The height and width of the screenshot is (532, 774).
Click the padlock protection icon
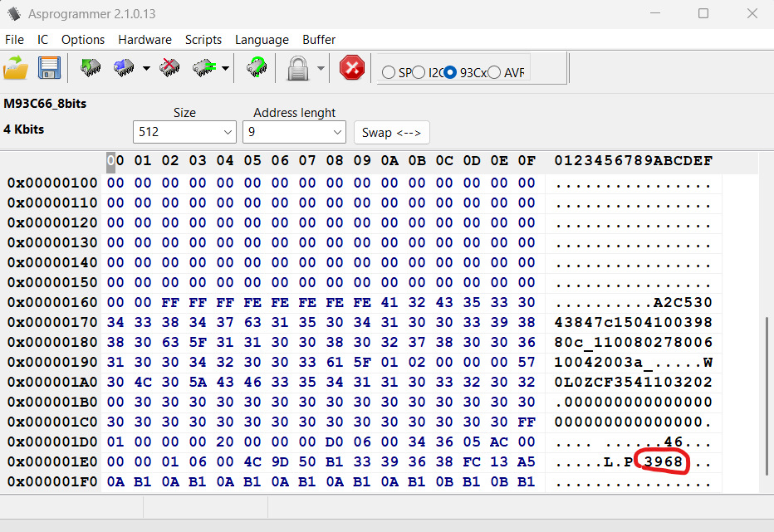point(297,68)
